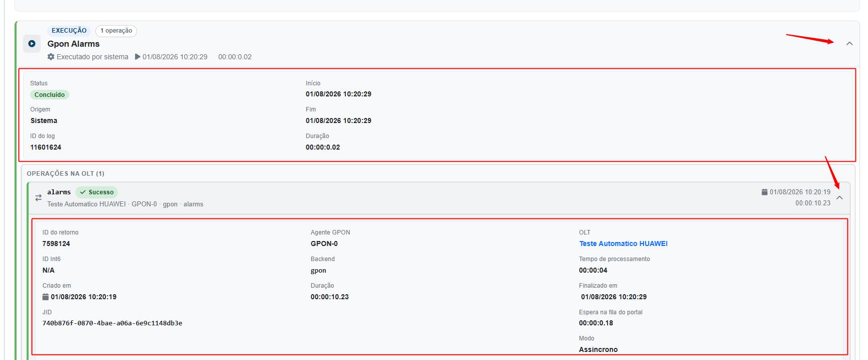Collapse the alarms operation details chevron
The image size is (868, 360).
pos(839,198)
